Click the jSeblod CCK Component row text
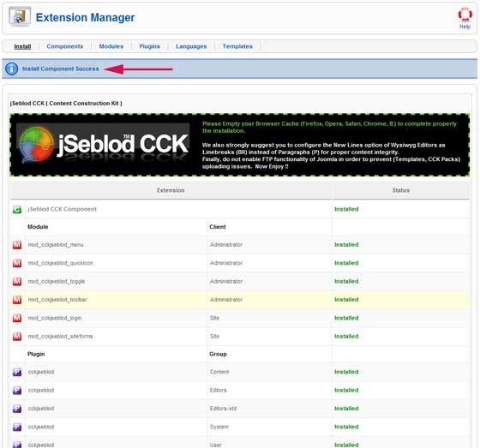480x448 pixels. (62, 209)
